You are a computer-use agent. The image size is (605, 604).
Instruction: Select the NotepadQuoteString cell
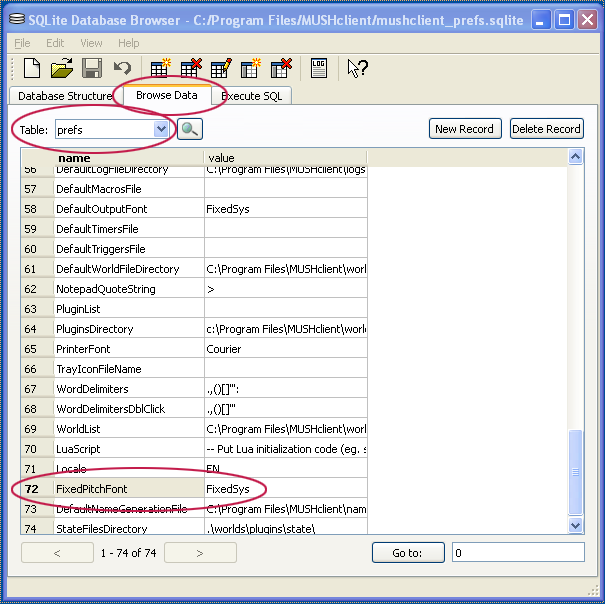(x=129, y=289)
